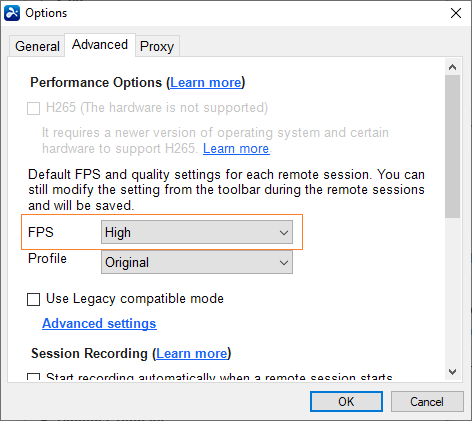472x421 pixels.
Task: Switch to the Proxy tab
Action: point(157,46)
